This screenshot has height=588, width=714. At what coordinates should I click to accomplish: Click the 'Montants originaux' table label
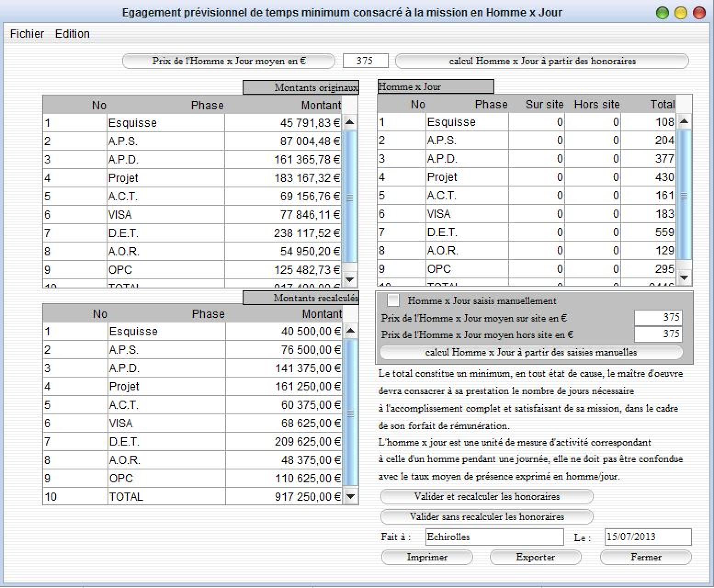tap(301, 87)
